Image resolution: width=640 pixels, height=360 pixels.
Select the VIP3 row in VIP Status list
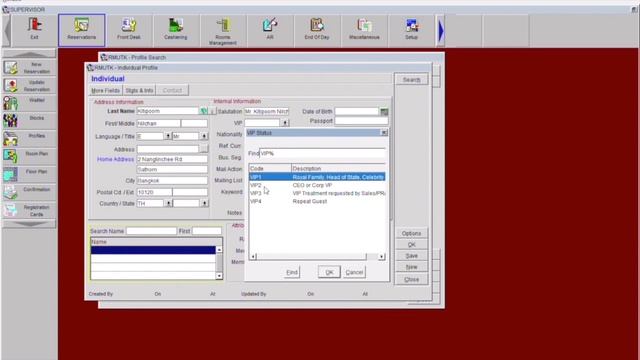tap(317, 193)
